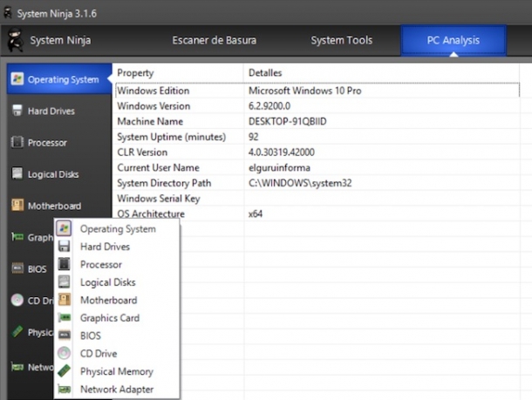Click Processor icon in popup menu

65,264
